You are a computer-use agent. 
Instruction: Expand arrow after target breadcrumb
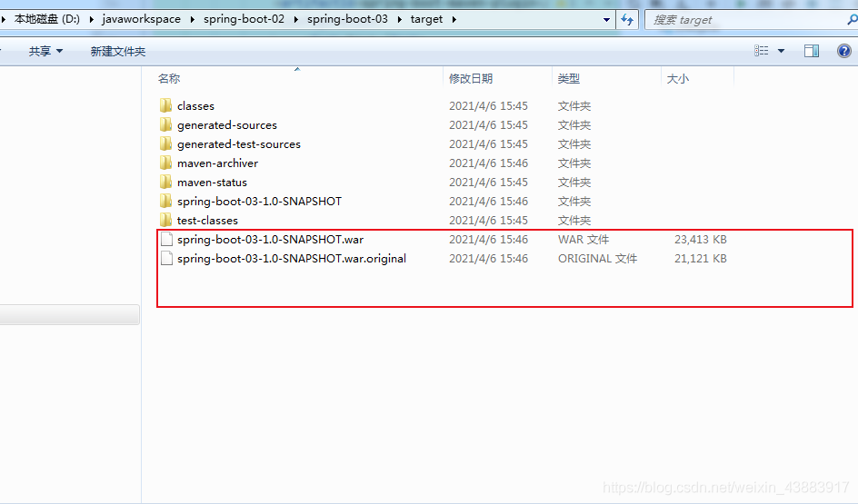[x=454, y=20]
